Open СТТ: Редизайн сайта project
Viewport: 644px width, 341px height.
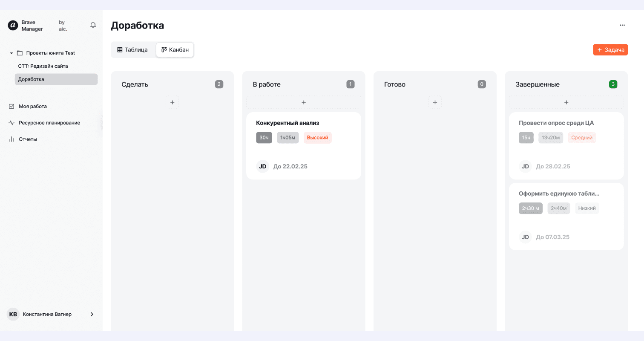tap(43, 66)
